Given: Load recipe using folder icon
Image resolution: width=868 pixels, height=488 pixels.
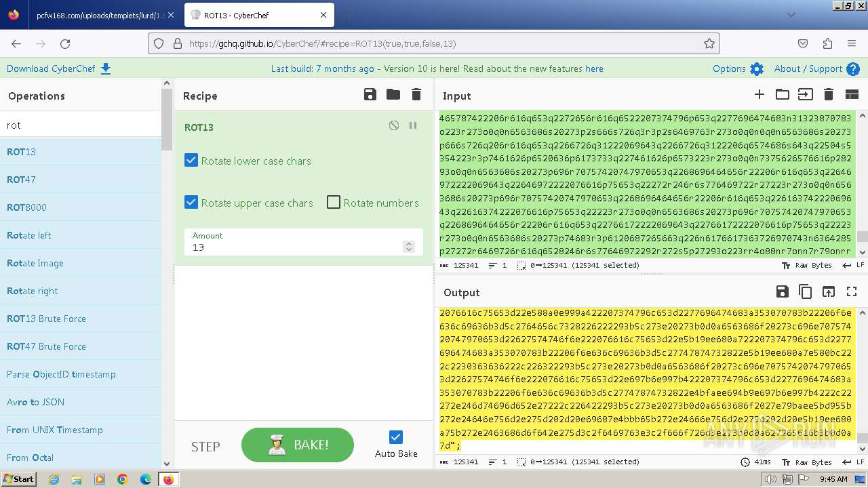Looking at the screenshot, I should pyautogui.click(x=393, y=95).
